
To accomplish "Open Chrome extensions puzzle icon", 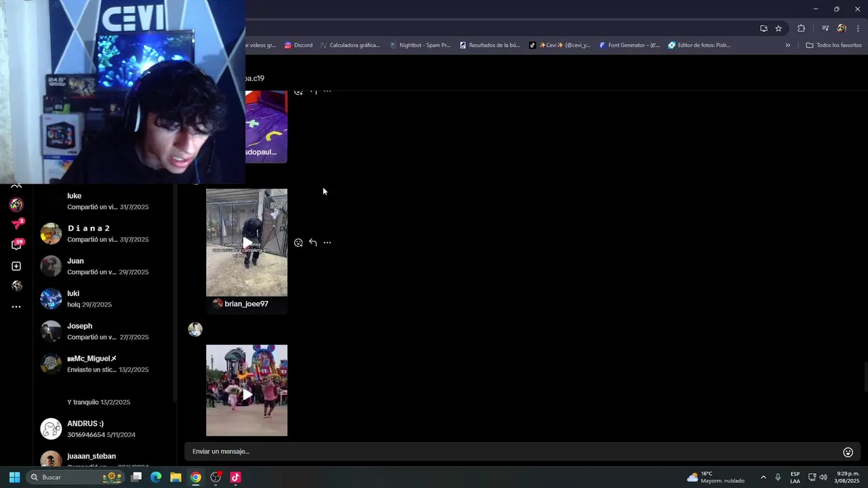I will [801, 28].
